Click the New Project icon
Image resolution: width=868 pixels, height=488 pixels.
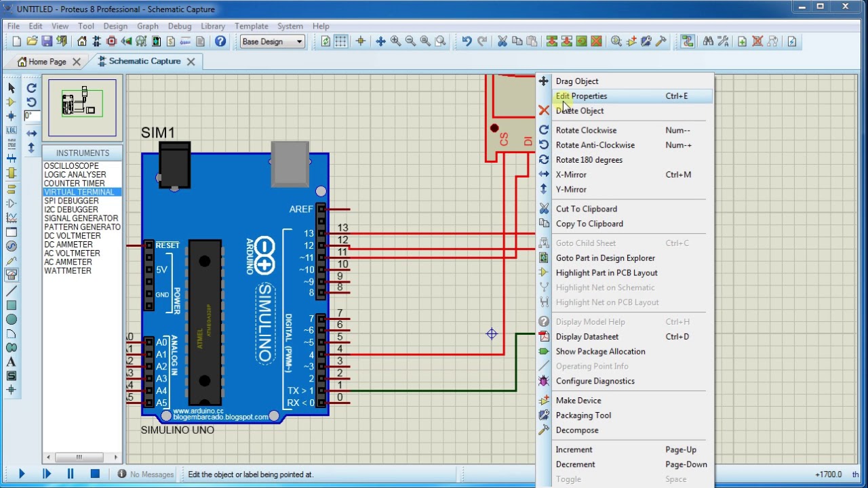coord(17,41)
